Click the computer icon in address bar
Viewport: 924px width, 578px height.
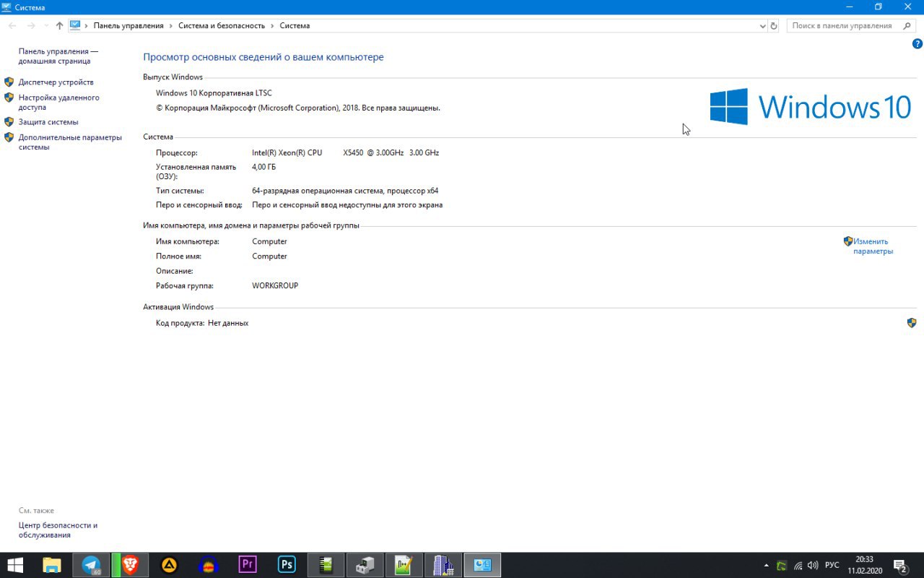tap(75, 25)
